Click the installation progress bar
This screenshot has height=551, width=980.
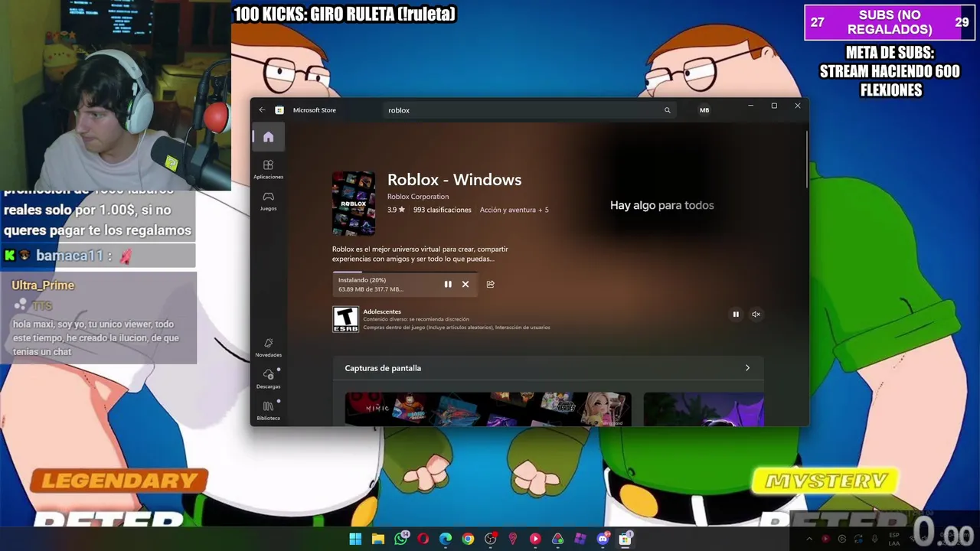coord(405,272)
